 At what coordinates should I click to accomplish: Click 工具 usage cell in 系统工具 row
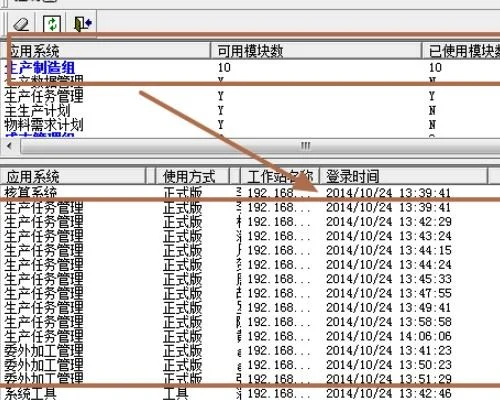point(176,394)
